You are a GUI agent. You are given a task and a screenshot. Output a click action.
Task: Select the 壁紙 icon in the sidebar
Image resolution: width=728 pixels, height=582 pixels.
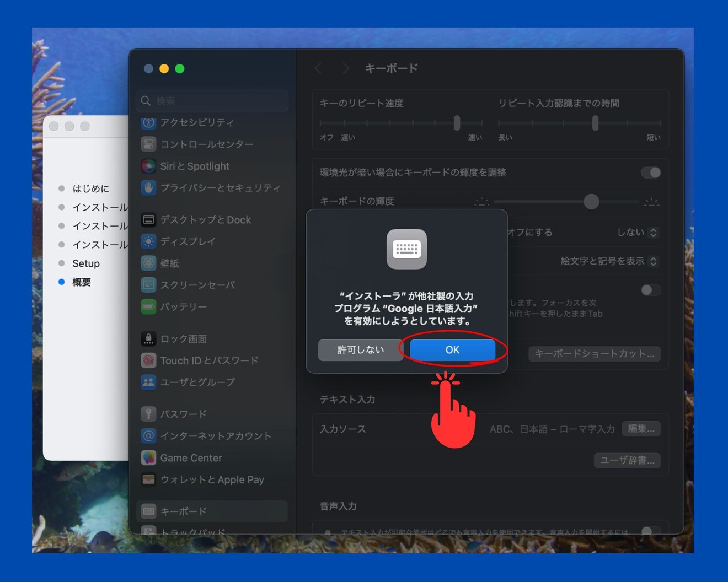(148, 263)
